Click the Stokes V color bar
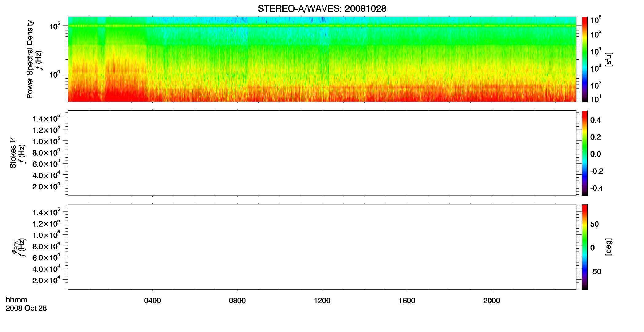The height and width of the screenshot is (332, 644). [x=585, y=153]
